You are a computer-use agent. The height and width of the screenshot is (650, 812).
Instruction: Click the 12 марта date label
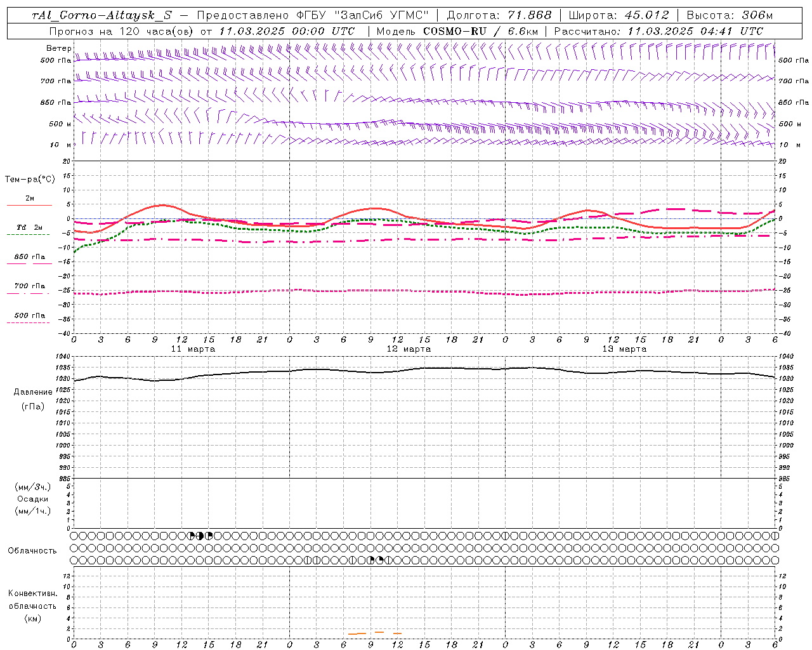tap(409, 348)
